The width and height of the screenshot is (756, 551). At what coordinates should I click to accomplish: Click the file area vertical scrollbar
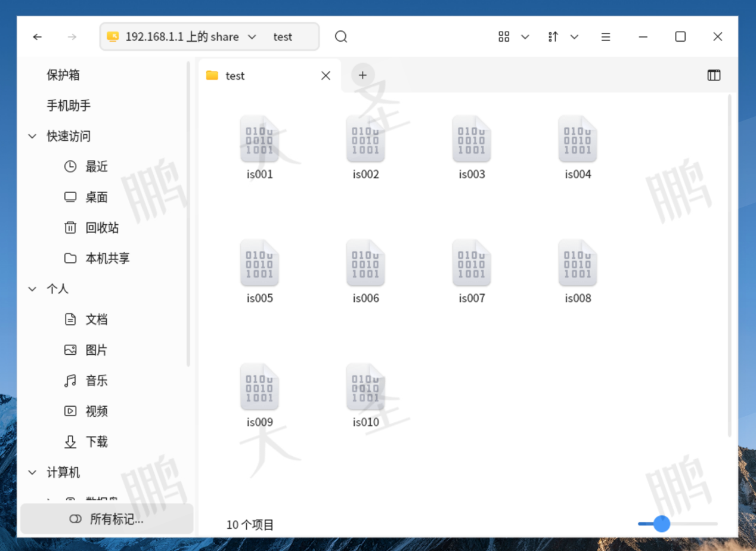730,265
